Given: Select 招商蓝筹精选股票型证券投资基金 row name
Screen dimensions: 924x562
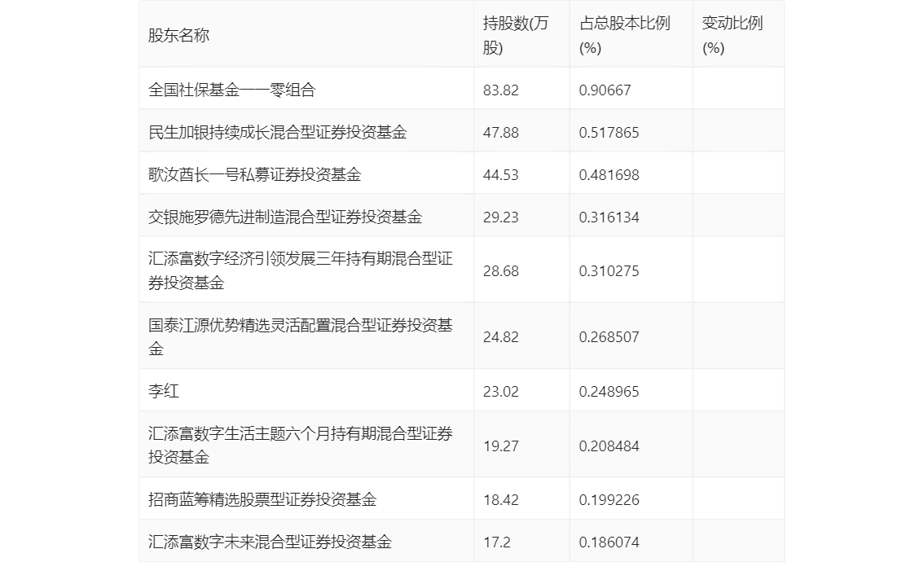Looking at the screenshot, I should pyautogui.click(x=262, y=499).
